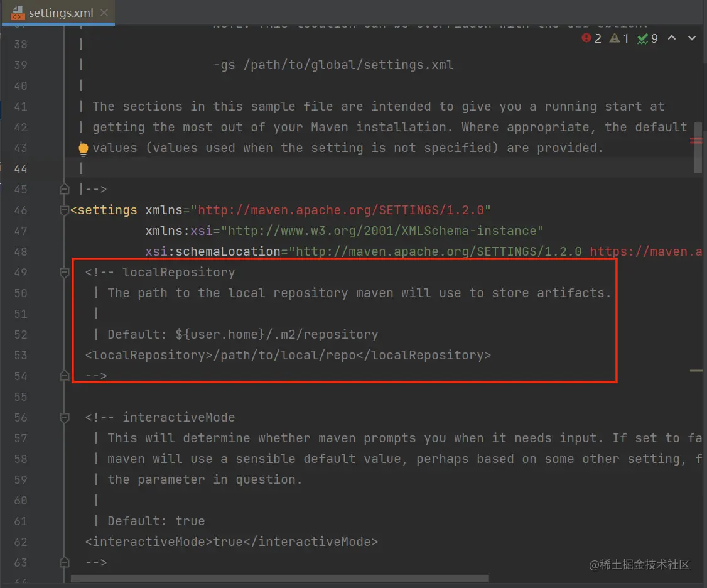
Task: Click the XML file icon on settings.xml tab
Action: pos(17,13)
